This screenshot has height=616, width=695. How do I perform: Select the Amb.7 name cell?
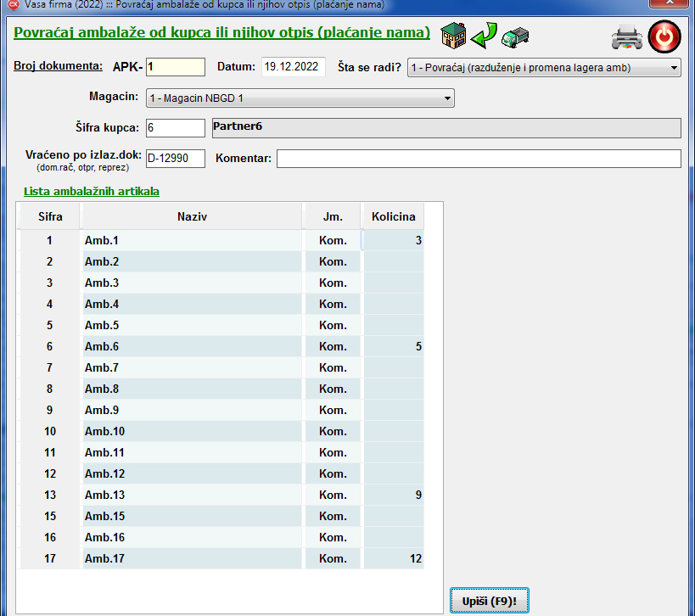click(192, 368)
